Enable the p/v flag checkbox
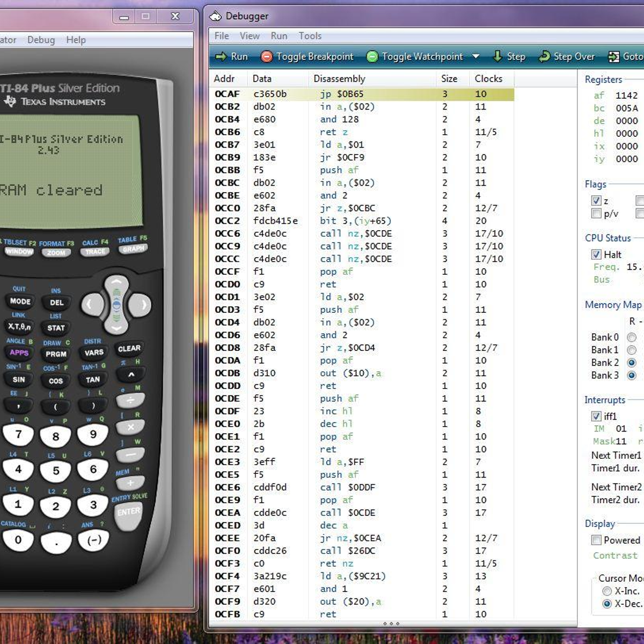This screenshot has height=644, width=644. coord(596,214)
